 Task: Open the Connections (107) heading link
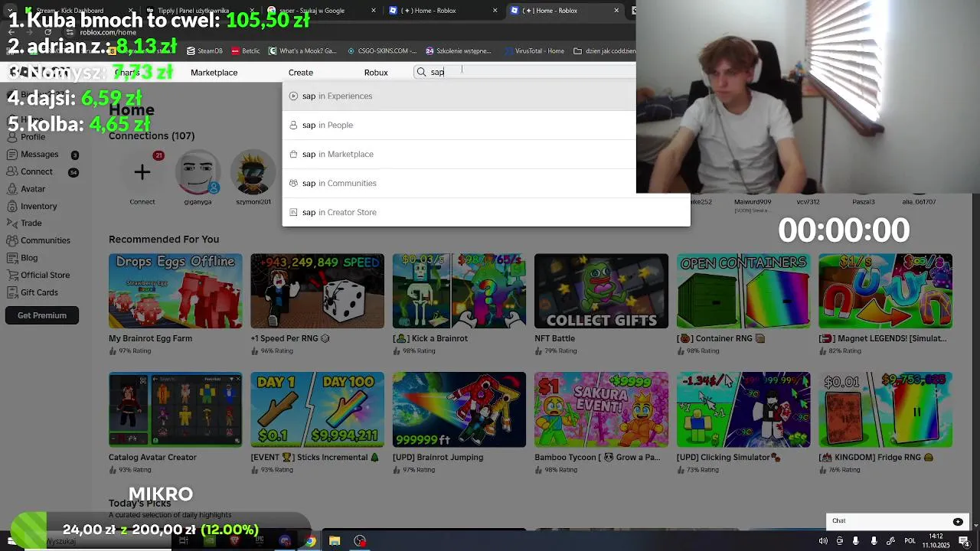click(x=152, y=136)
